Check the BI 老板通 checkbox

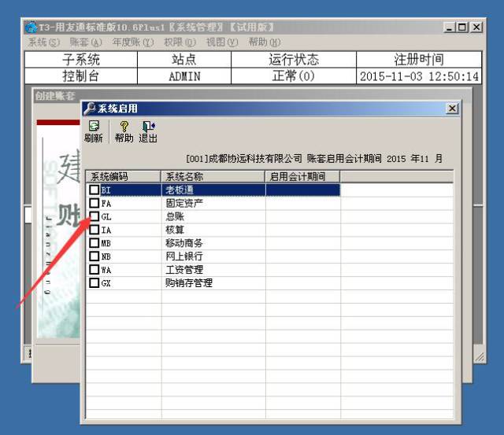coord(94,190)
